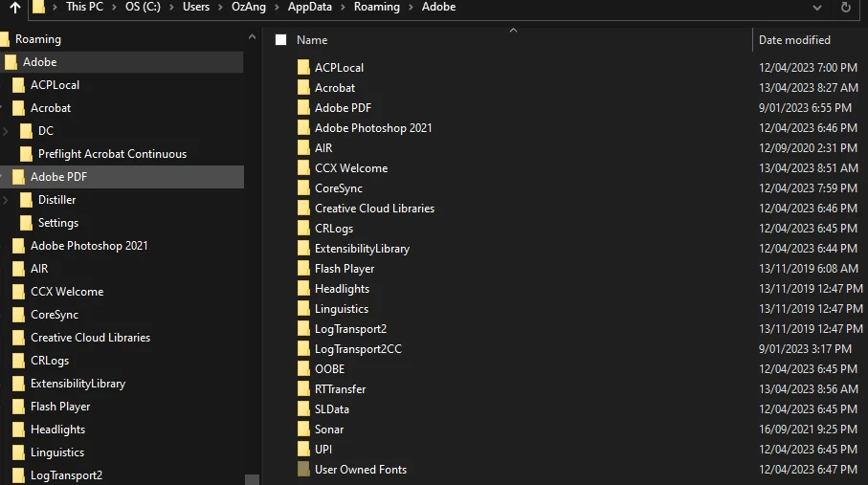
Task: Expand the DC folder in the tree
Action: point(6,131)
